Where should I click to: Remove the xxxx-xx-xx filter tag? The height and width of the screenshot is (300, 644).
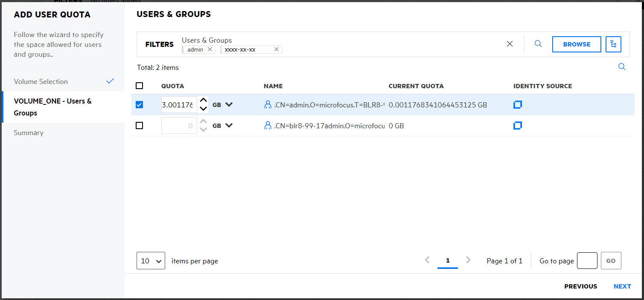276,49
